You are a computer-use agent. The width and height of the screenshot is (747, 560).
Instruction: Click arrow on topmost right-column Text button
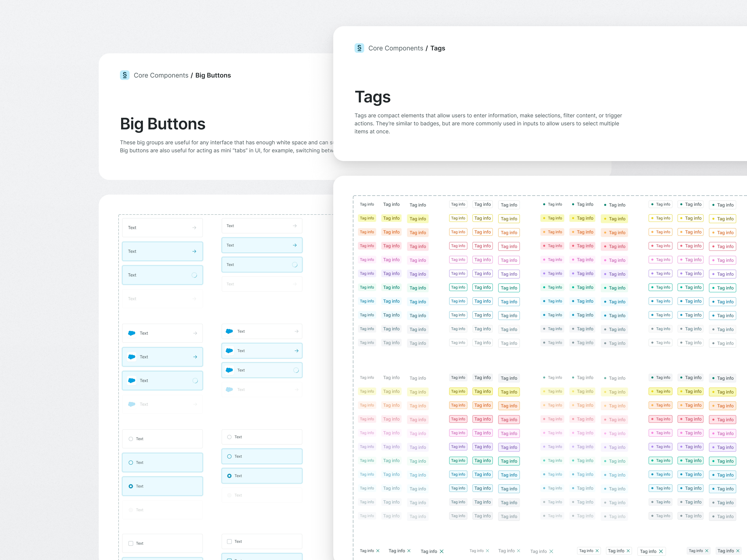click(x=295, y=226)
